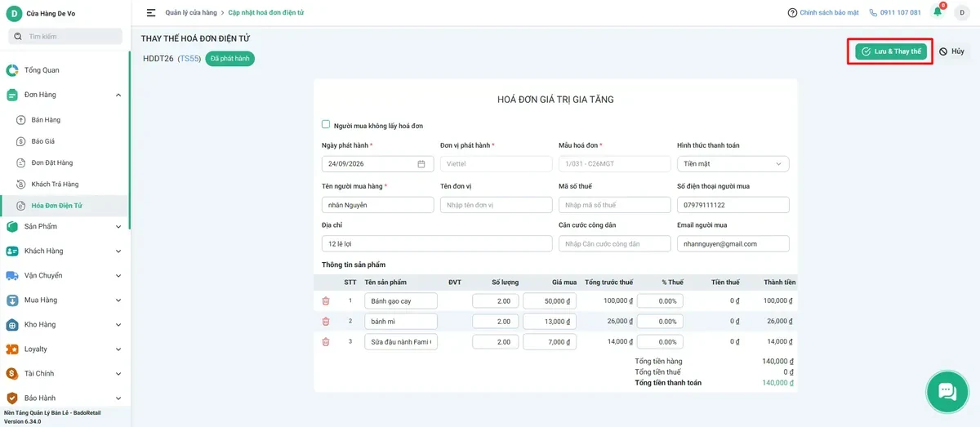Click the search magnifier icon in sidebar
The width and height of the screenshot is (980, 427).
(18, 37)
